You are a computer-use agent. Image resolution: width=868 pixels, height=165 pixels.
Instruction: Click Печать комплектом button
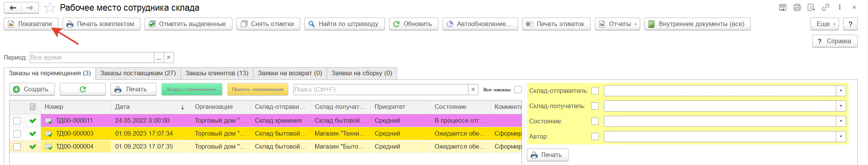101,24
